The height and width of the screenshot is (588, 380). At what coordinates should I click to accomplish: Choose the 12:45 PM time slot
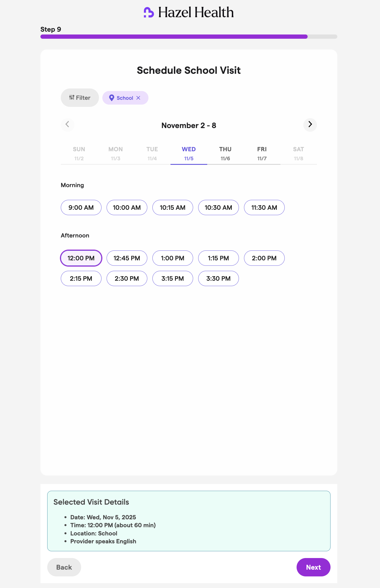(x=127, y=258)
